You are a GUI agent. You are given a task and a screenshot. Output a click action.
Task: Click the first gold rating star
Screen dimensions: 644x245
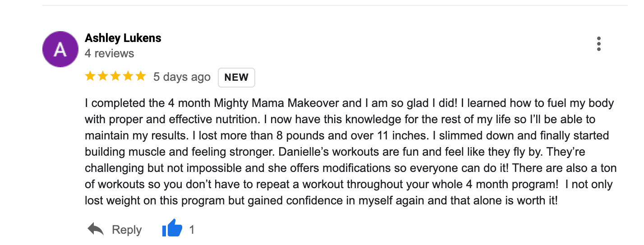(x=90, y=76)
